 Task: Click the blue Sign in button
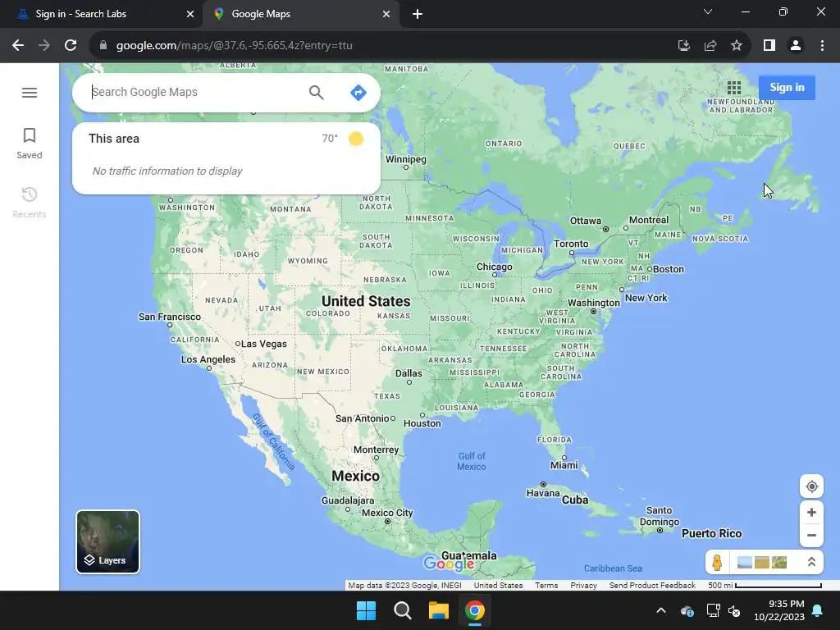point(787,87)
